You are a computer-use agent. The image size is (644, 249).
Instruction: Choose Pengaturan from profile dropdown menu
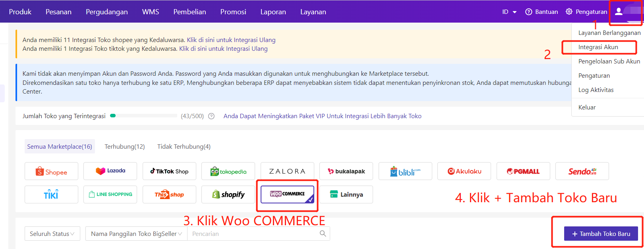[594, 76]
